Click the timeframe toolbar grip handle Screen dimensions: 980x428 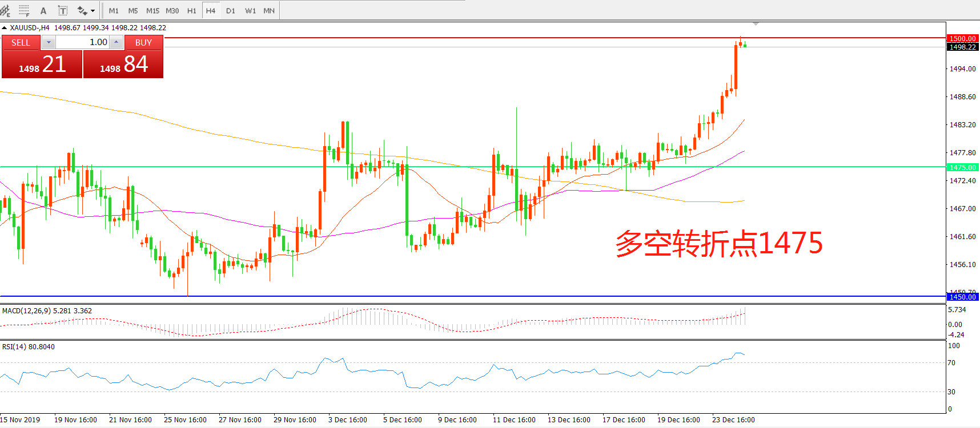103,10
